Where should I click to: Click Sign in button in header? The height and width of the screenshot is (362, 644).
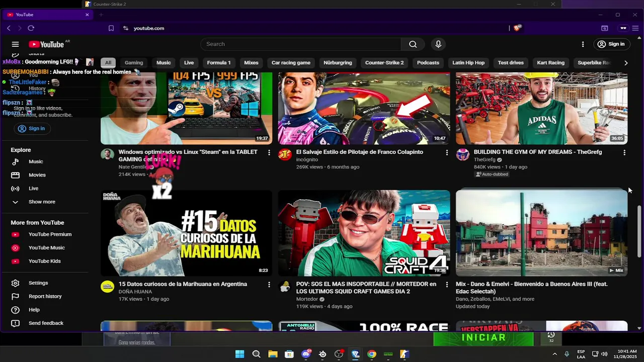[x=611, y=44]
